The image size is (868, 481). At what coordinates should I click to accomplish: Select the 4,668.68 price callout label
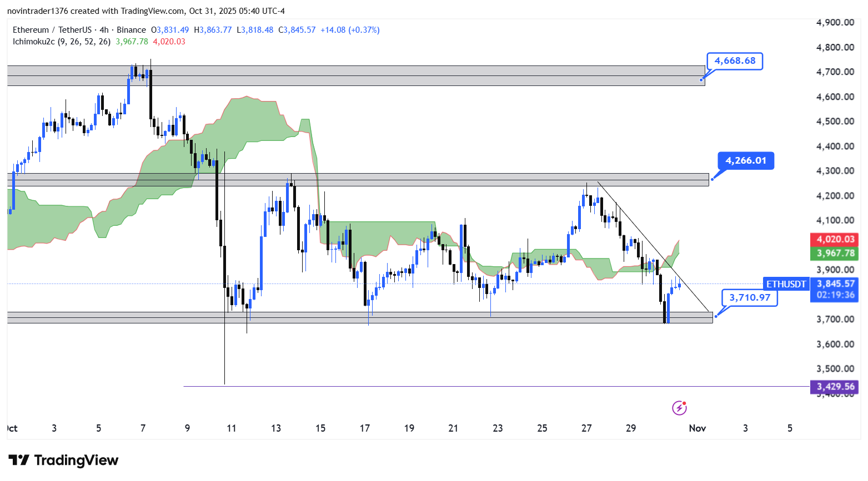point(734,61)
